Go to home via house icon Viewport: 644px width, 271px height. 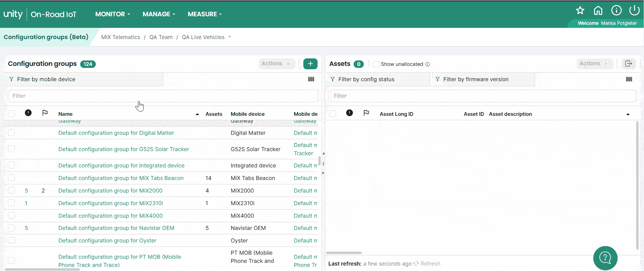click(598, 11)
